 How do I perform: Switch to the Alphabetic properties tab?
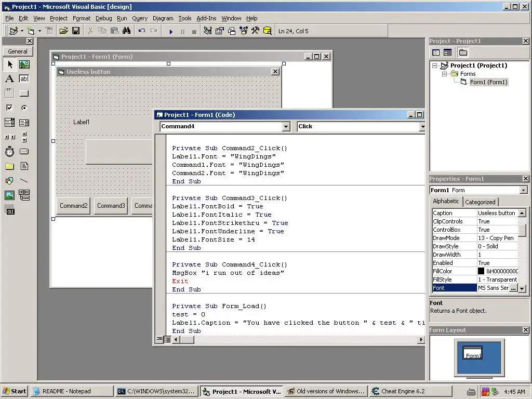pos(446,201)
